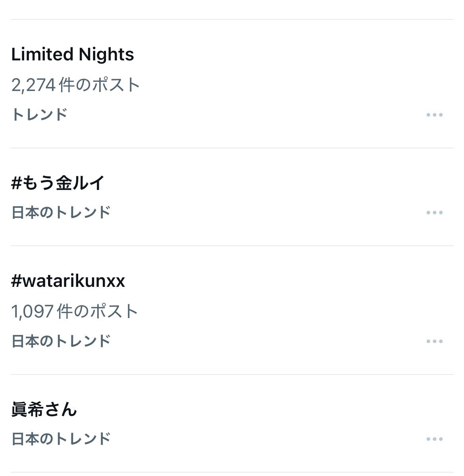This screenshot has width=464, height=476.
Task: Select the #もう金ルイ hashtag
Action: tap(58, 183)
